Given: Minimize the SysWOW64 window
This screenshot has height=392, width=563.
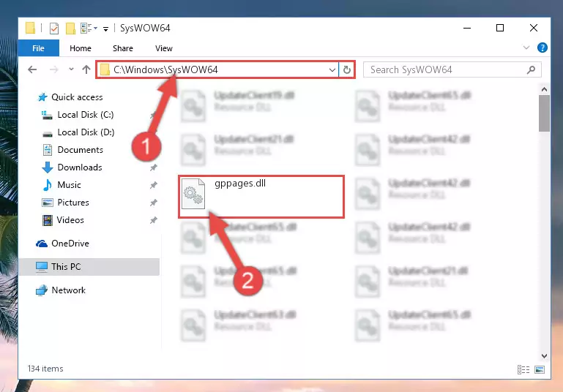Looking at the screenshot, I should [467, 28].
